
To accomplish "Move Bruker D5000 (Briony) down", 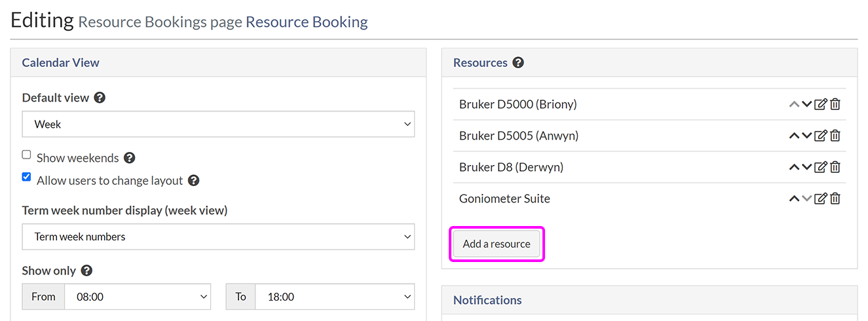I will pos(807,104).
